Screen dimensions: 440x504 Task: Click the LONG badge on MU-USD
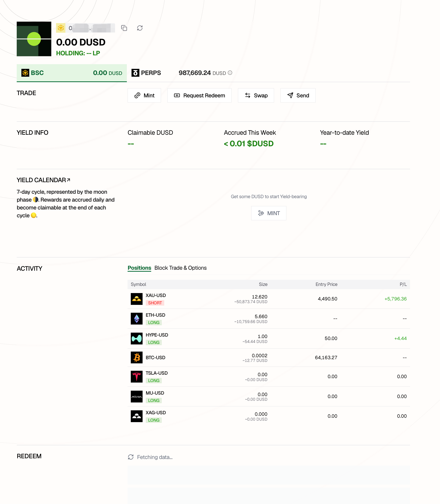click(x=154, y=400)
